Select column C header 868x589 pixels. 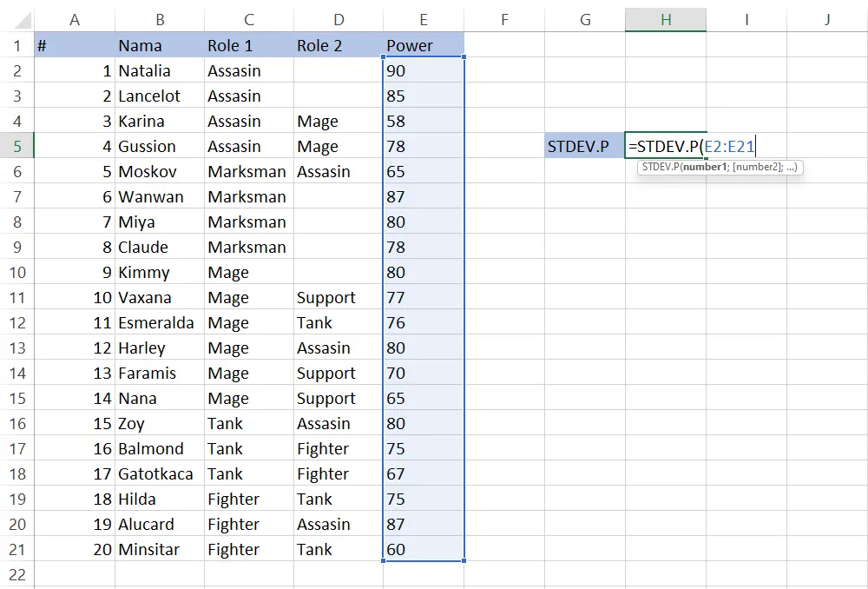[249, 20]
